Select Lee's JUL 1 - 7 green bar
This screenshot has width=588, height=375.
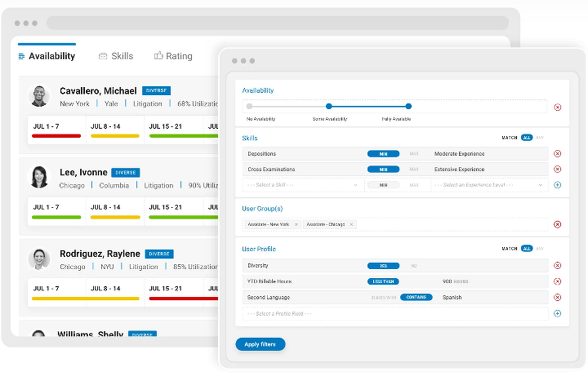(56, 217)
